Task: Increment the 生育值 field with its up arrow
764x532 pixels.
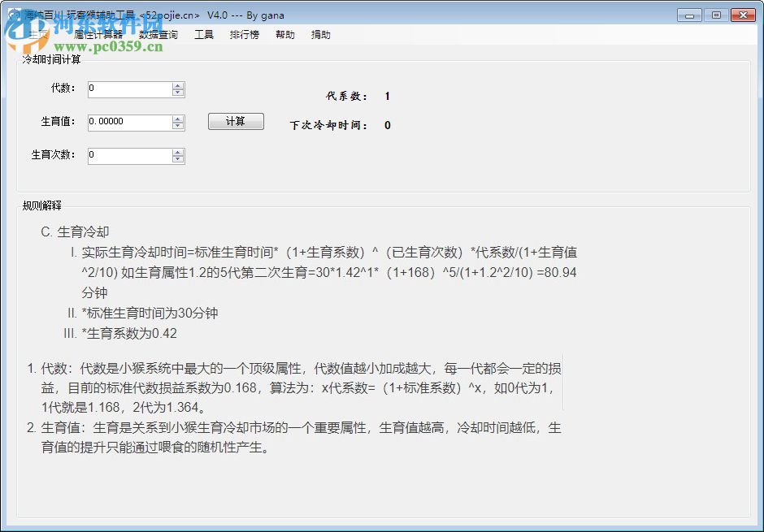Action: (178, 119)
